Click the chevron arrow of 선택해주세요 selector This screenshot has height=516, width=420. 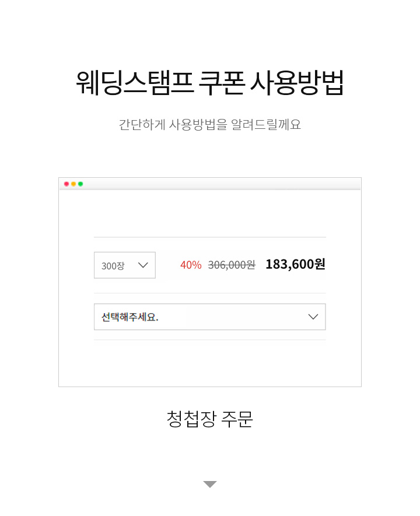313,317
